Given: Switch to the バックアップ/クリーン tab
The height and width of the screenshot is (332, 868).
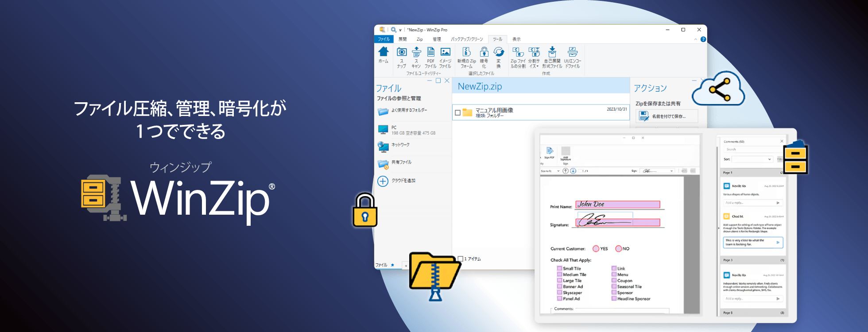Looking at the screenshot, I should point(467,39).
